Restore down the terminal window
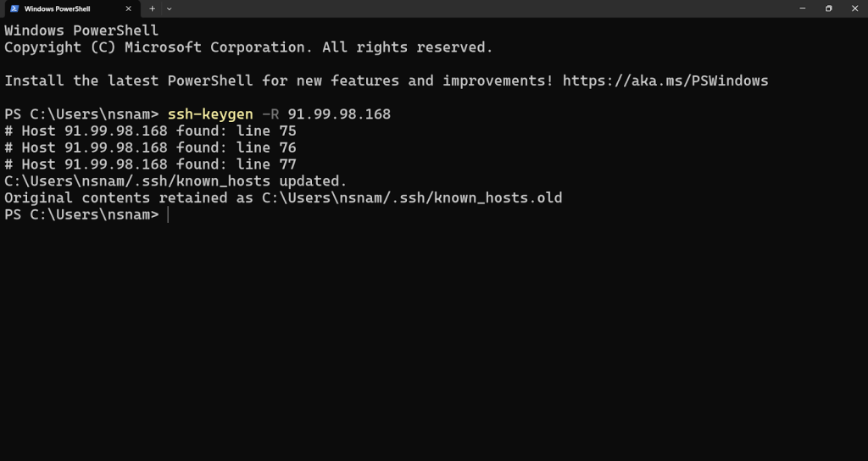 coord(828,8)
